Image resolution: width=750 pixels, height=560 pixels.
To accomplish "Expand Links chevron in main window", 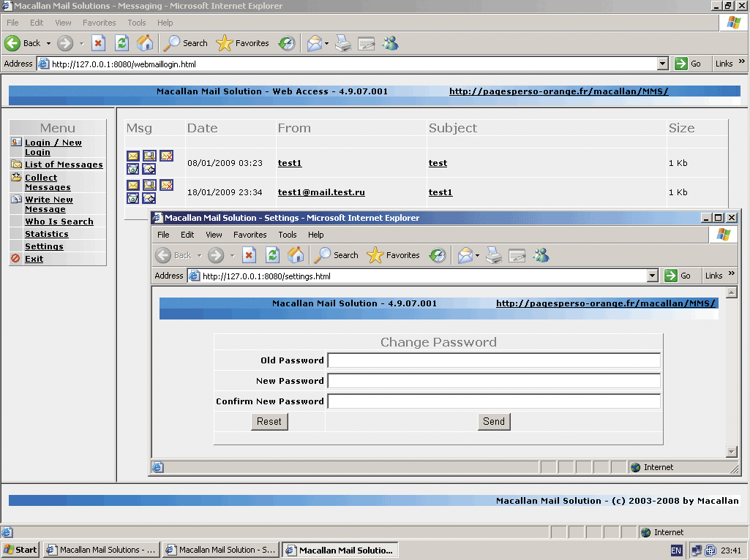I will tap(742, 61).
